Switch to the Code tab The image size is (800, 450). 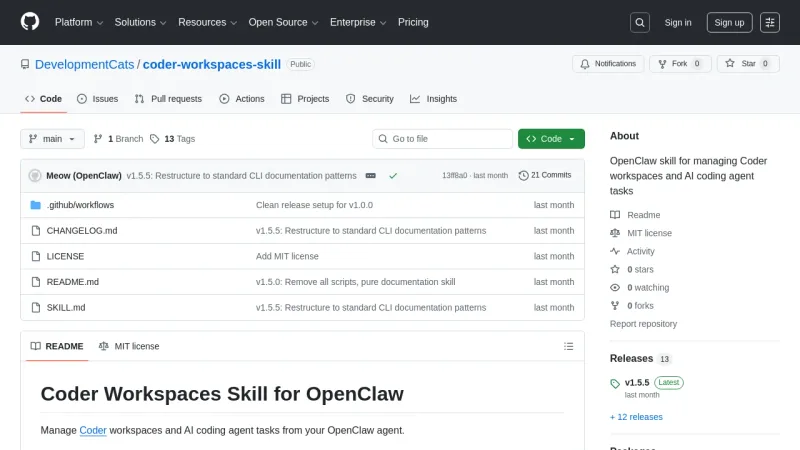click(x=44, y=99)
